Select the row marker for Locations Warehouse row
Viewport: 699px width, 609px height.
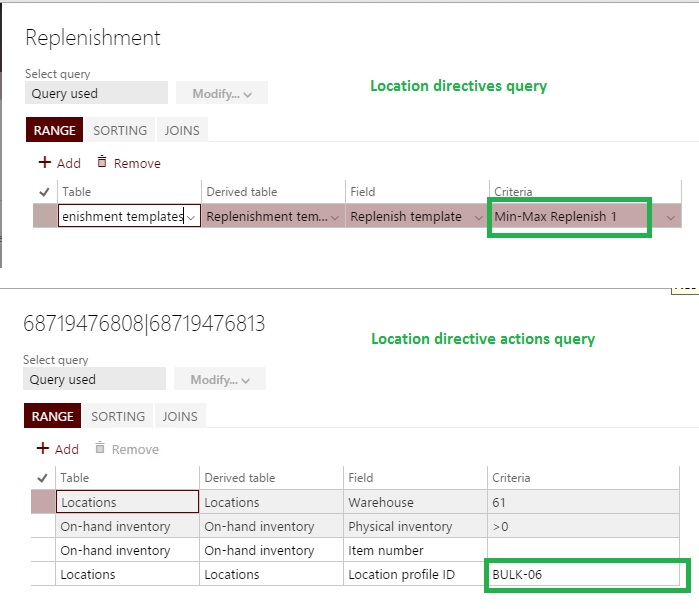click(43, 502)
